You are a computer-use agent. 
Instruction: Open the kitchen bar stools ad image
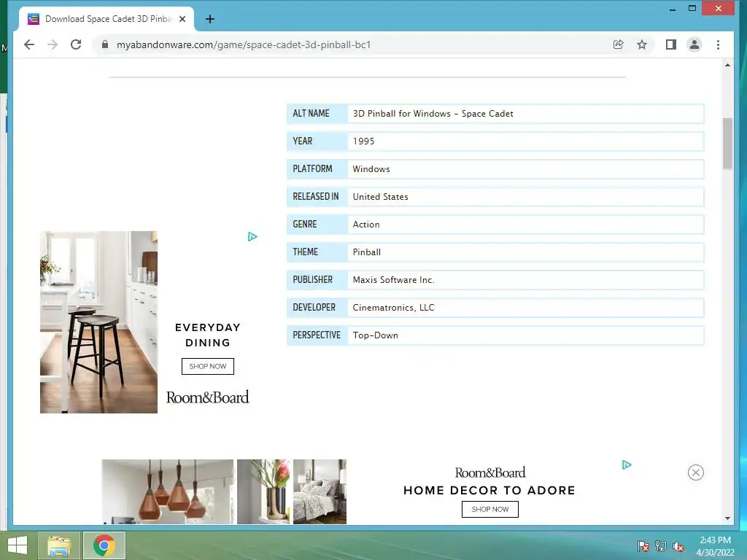coord(98,322)
